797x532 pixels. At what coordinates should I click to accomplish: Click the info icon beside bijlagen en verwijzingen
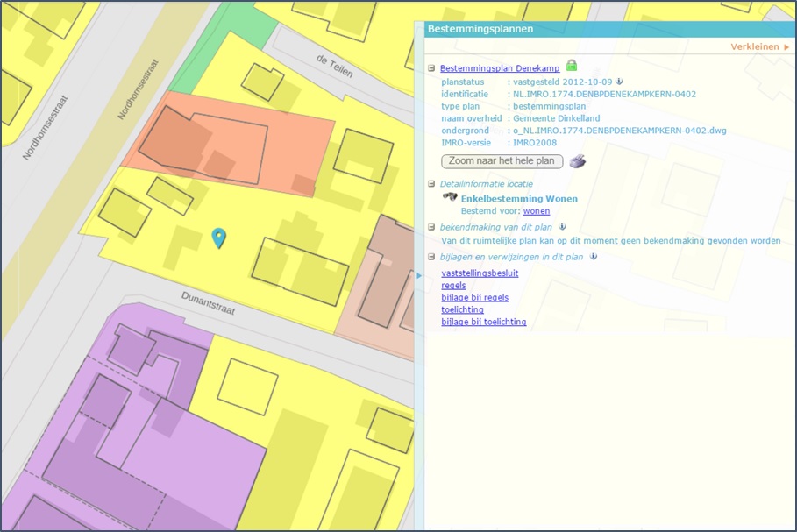coord(594,257)
